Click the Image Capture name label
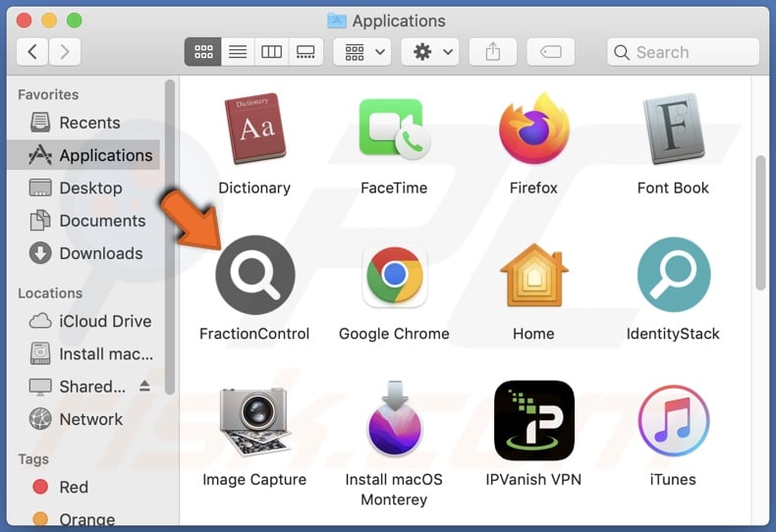Image resolution: width=776 pixels, height=532 pixels. pyautogui.click(x=254, y=480)
